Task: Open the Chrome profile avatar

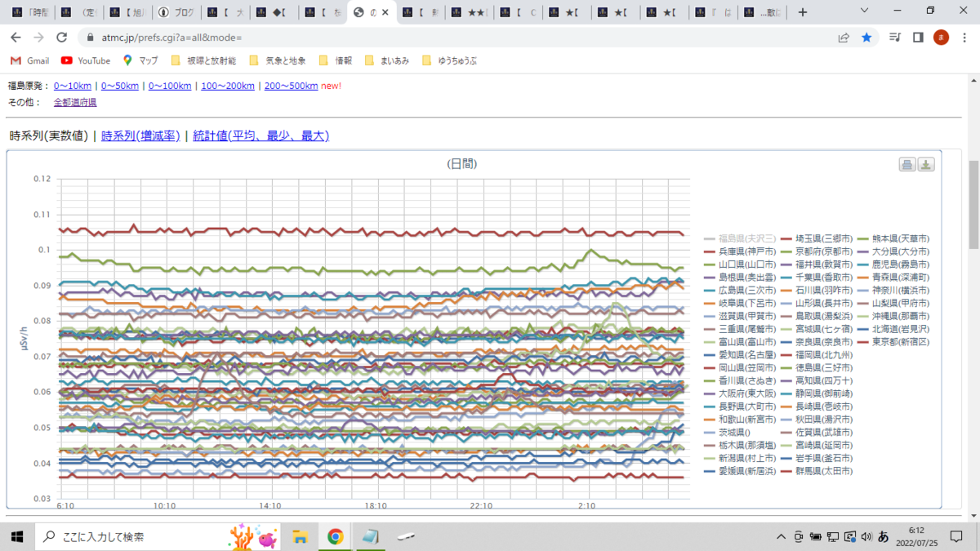Action: 941,38
